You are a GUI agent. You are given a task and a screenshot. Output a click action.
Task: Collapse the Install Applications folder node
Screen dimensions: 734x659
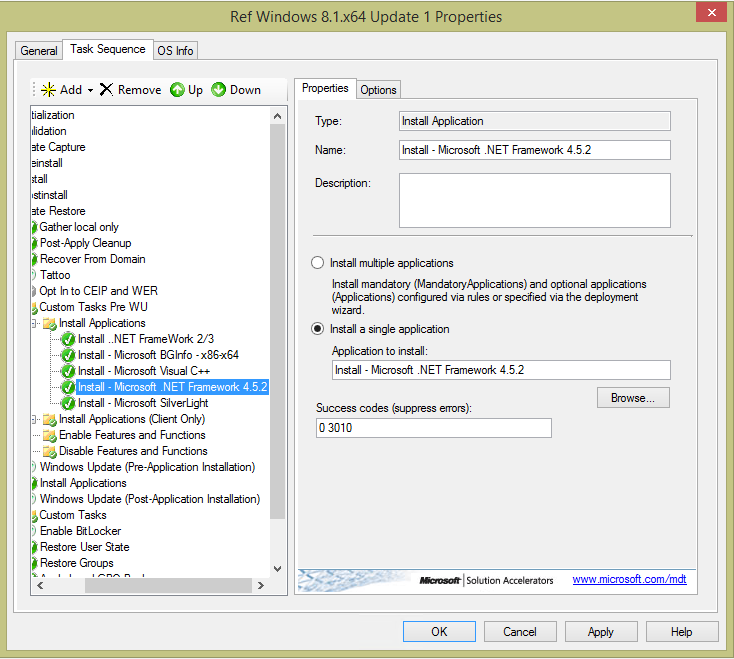[35, 323]
